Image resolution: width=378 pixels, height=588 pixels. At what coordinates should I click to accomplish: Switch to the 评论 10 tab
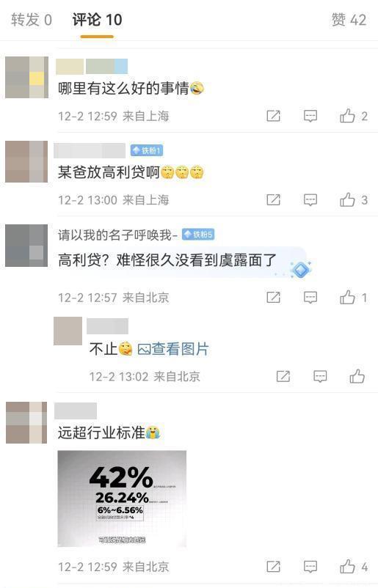click(x=97, y=20)
